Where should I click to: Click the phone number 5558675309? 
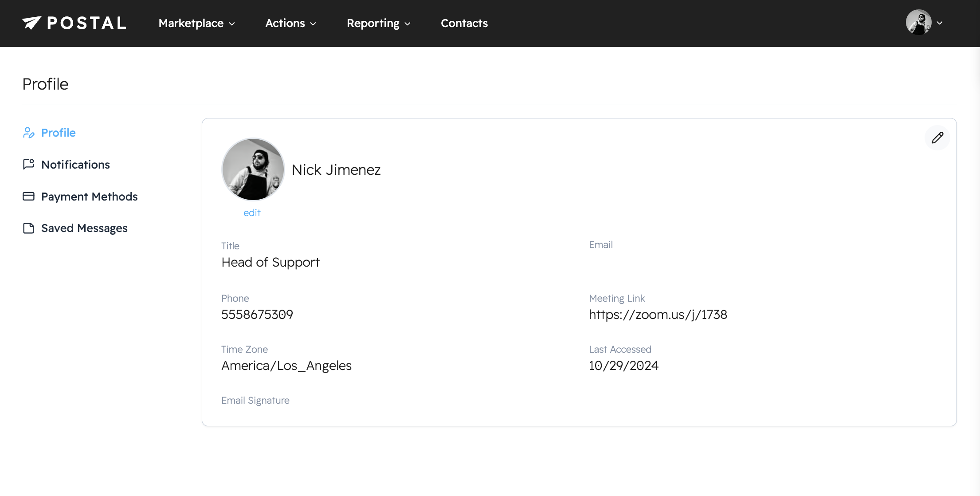(257, 315)
